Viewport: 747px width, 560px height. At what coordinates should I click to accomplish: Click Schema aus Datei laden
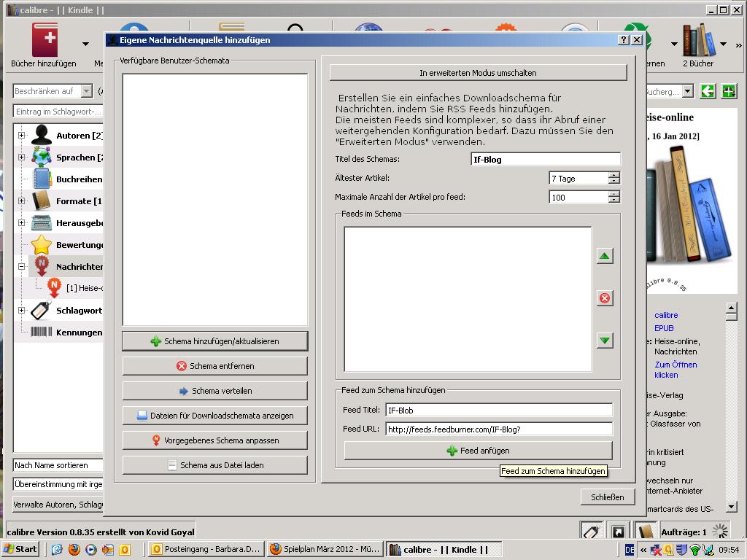pyautogui.click(x=215, y=465)
